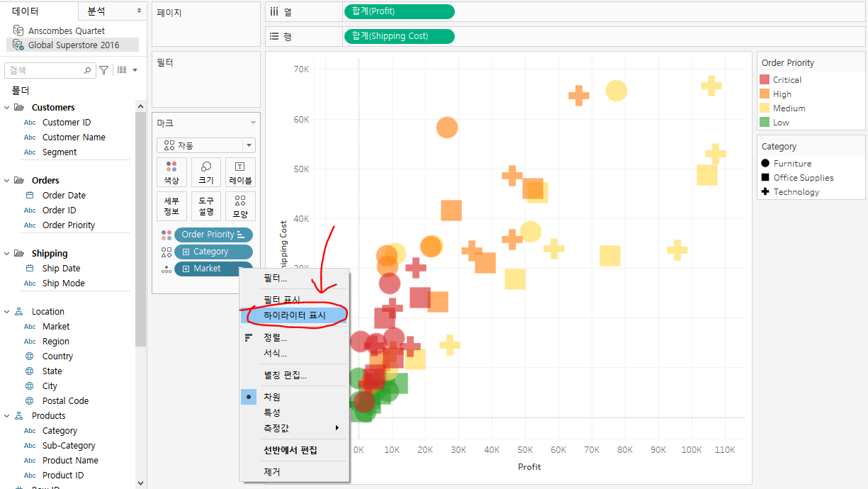Select the 차원 radio button in context menu

(249, 396)
